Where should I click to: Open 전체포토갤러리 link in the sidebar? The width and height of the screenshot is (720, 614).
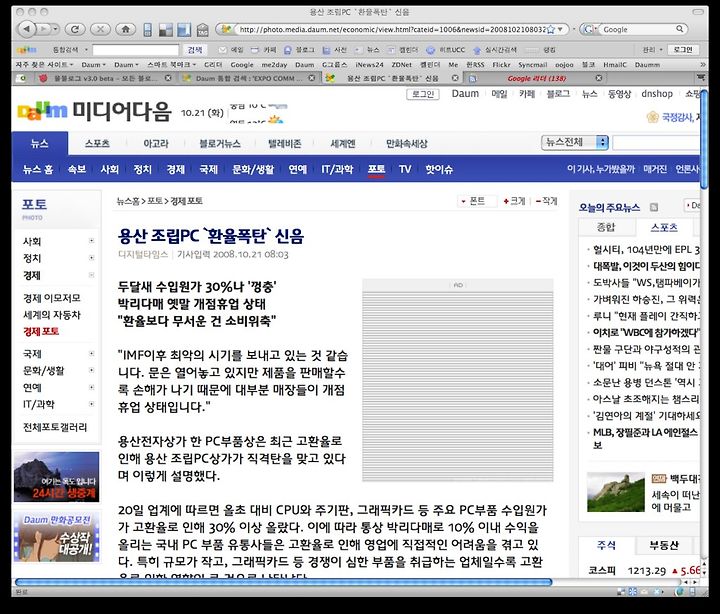(x=55, y=427)
